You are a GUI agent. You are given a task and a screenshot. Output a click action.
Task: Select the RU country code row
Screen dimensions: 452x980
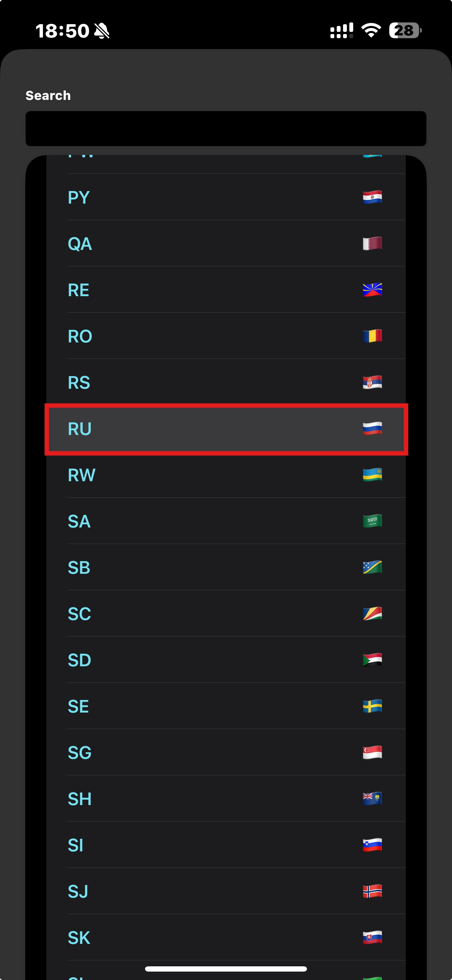pos(226,429)
